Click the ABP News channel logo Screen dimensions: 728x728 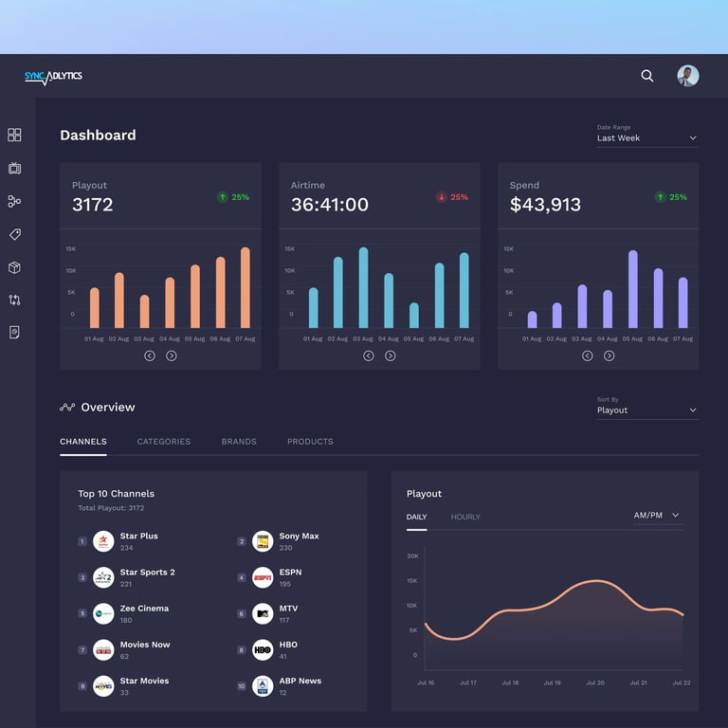263,686
